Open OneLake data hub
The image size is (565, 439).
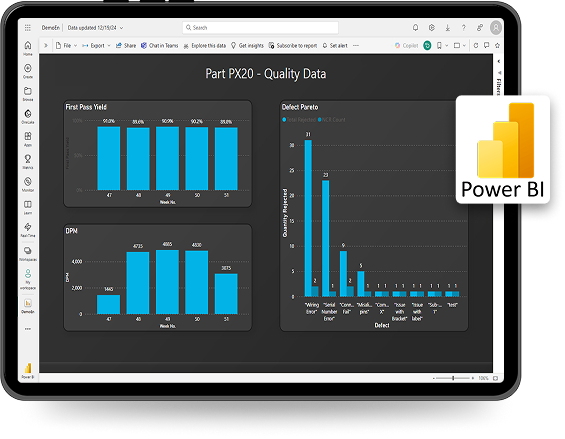(x=28, y=116)
